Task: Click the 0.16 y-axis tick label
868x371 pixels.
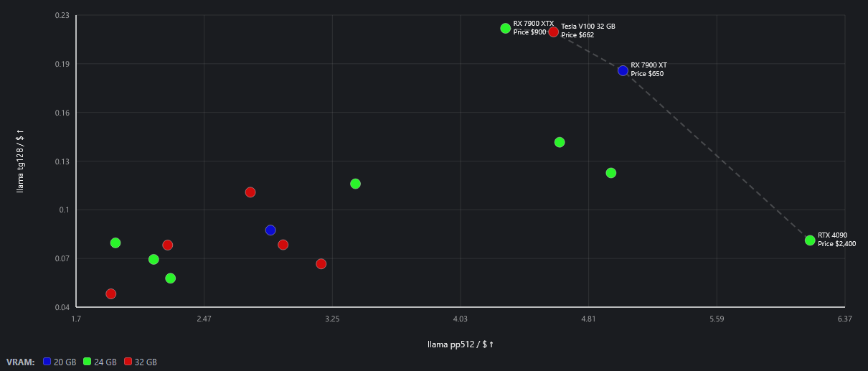Action: pyautogui.click(x=62, y=113)
